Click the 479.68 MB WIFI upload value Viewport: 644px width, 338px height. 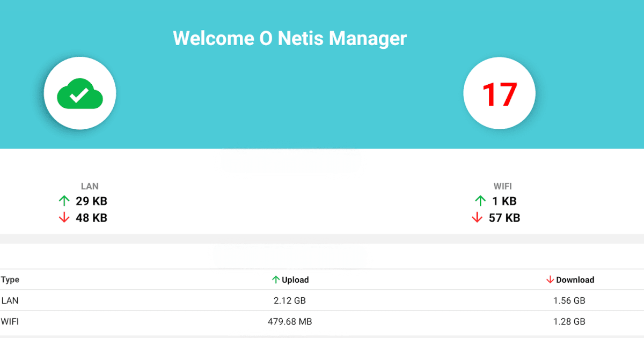[x=290, y=321]
